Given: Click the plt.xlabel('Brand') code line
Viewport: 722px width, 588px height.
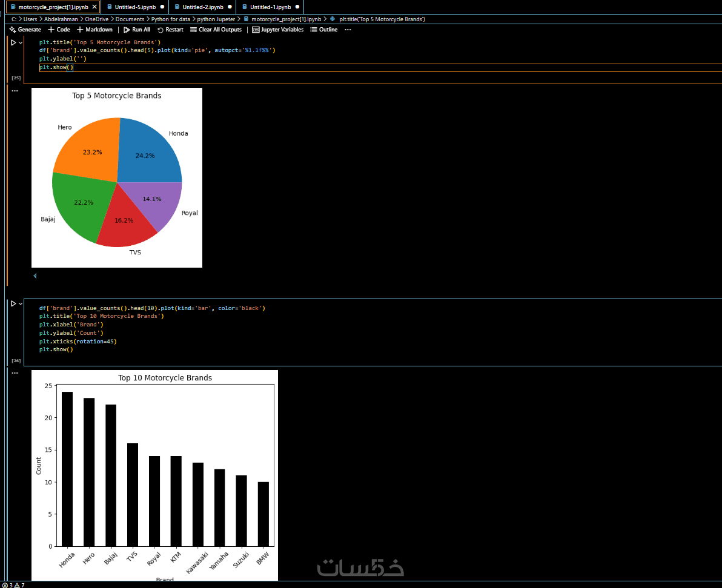Looking at the screenshot, I should coord(71,325).
